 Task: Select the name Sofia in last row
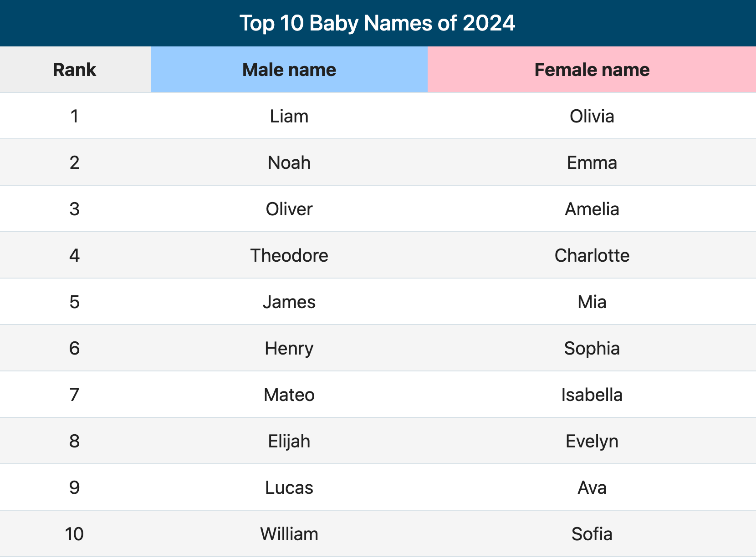[592, 534]
